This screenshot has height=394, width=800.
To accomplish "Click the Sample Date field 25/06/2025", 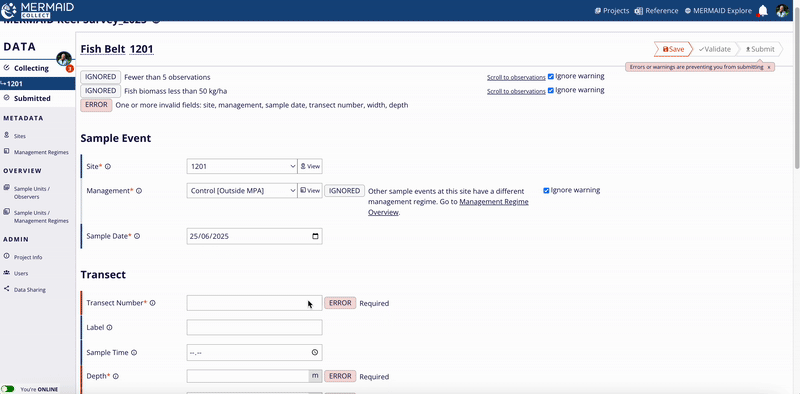I will click(254, 236).
